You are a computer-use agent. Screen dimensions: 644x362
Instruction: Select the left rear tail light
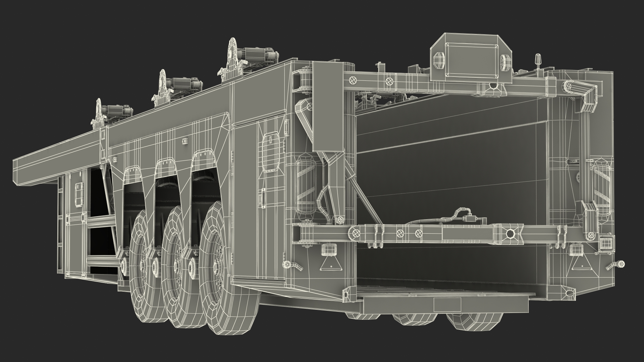329,249
